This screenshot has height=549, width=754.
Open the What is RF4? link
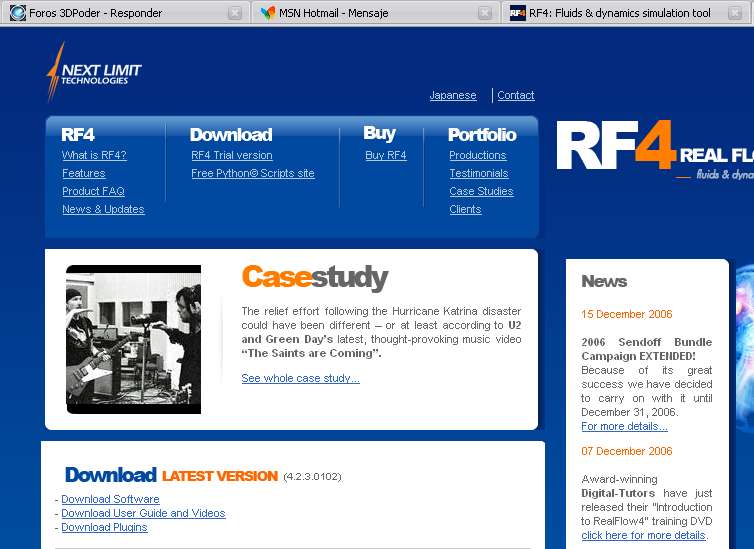[94, 155]
